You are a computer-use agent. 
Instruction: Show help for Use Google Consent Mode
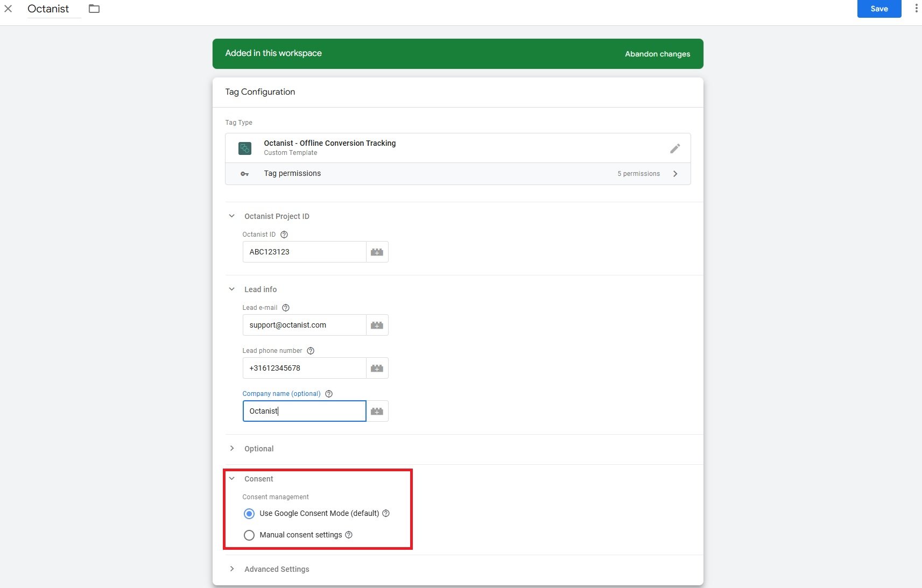pyautogui.click(x=386, y=513)
